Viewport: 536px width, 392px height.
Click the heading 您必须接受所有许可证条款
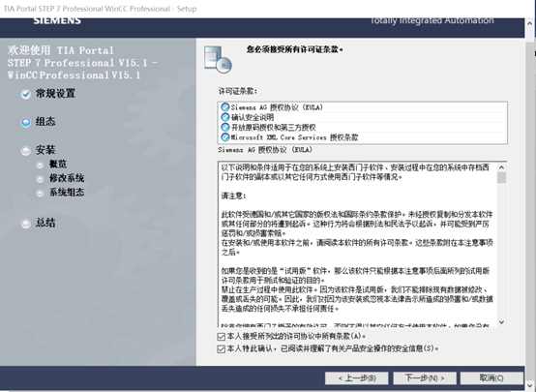(295, 49)
